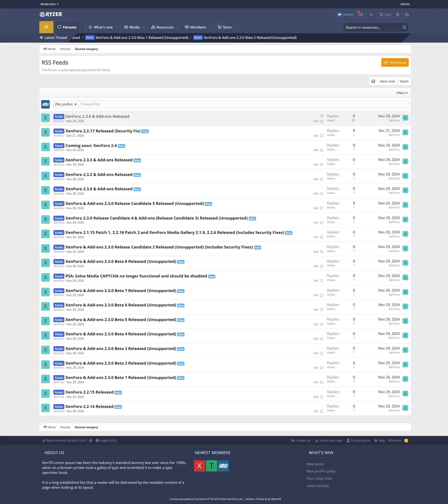Screen dimensions: 448x504
Task: Click the search magnifier icon
Action: coord(404,27)
